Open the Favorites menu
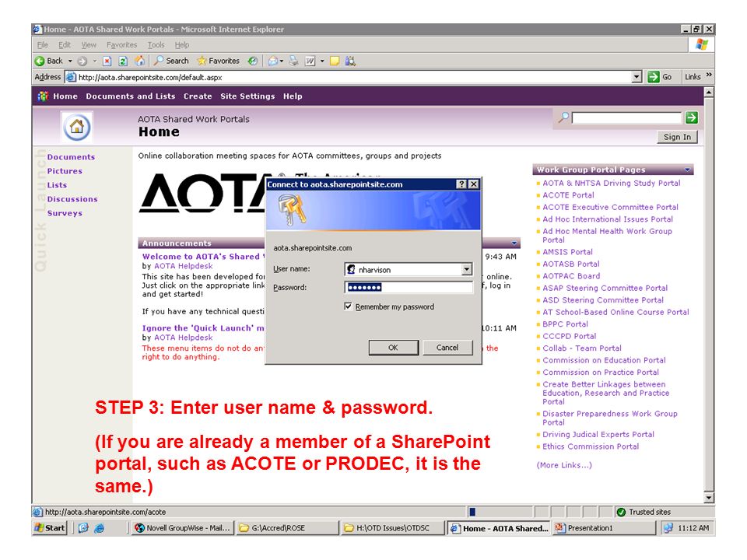The width and height of the screenshot is (747, 560). [121, 45]
